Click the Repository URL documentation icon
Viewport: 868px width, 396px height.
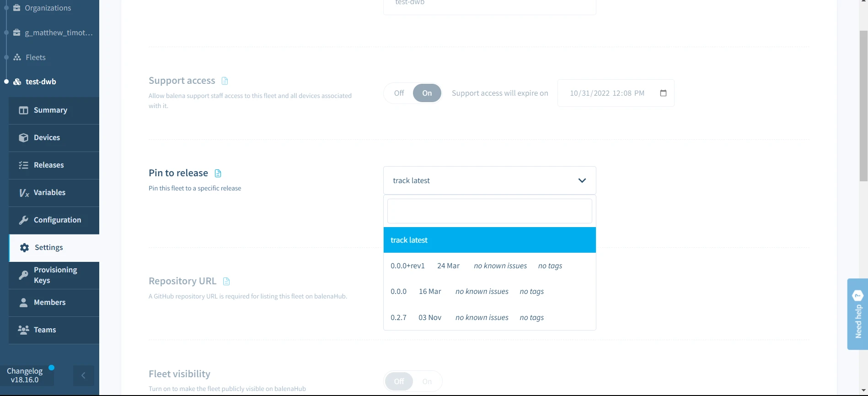(226, 282)
